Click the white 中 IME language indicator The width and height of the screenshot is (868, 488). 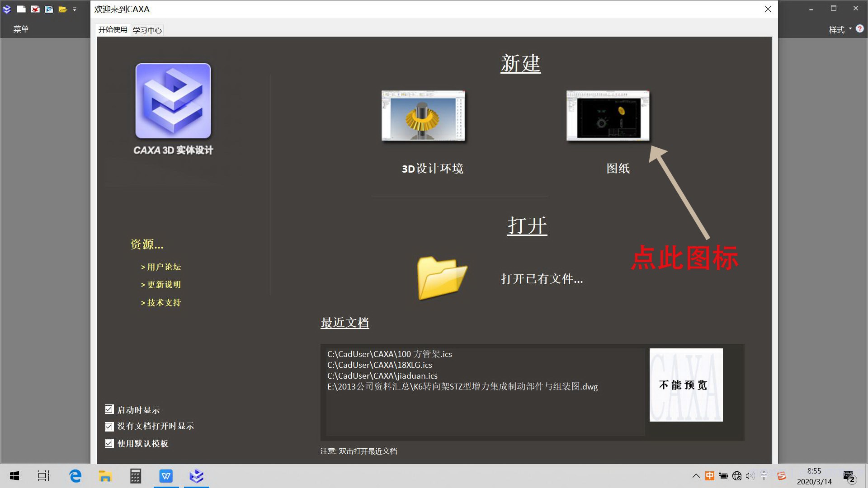point(764,476)
